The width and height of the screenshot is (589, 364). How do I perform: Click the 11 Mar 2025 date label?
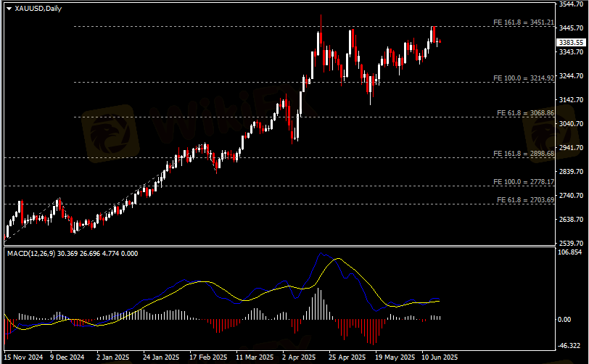[x=255, y=357]
